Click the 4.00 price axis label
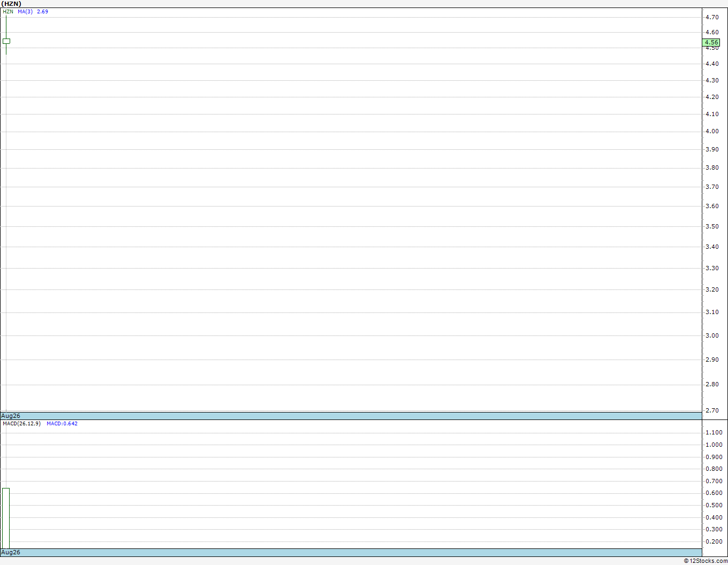Viewport: 728px width, 565px height. pyautogui.click(x=712, y=131)
